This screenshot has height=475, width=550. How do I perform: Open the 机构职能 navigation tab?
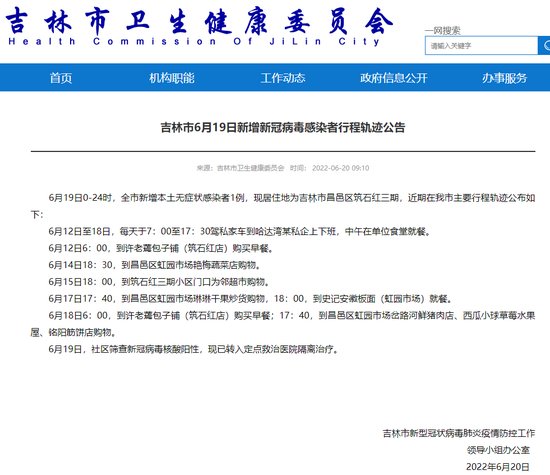point(172,78)
